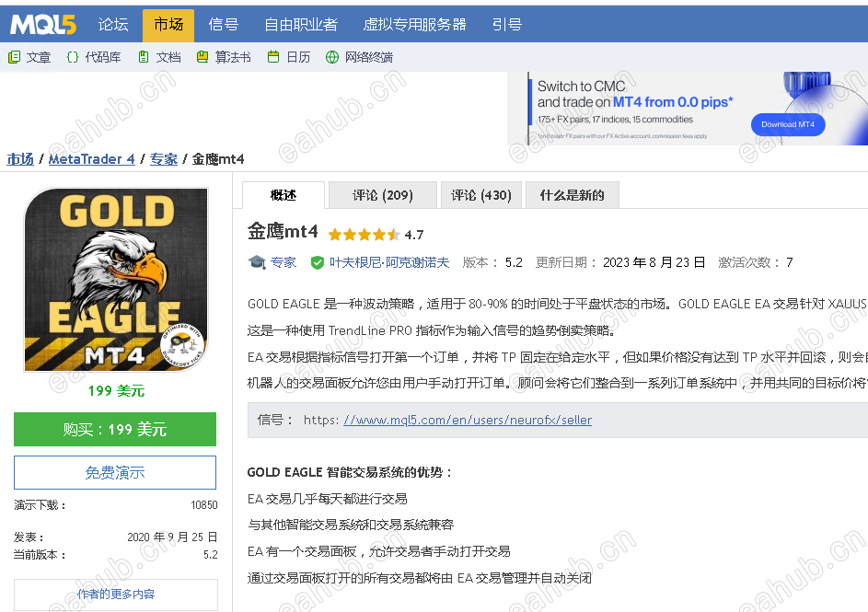This screenshot has width=868, height=612.
Task: Switch to the 概述 overview tab
Action: pos(284,195)
